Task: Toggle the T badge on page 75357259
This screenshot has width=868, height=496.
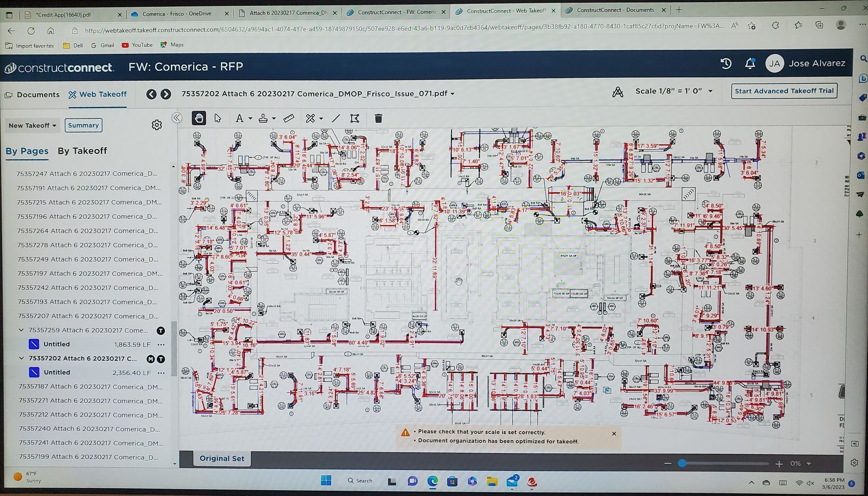Action: [x=160, y=330]
